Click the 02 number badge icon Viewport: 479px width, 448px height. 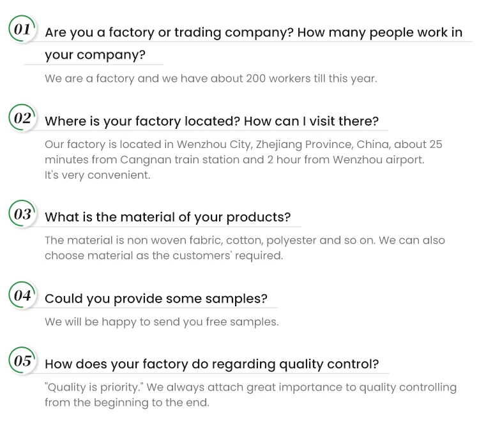point(22,119)
